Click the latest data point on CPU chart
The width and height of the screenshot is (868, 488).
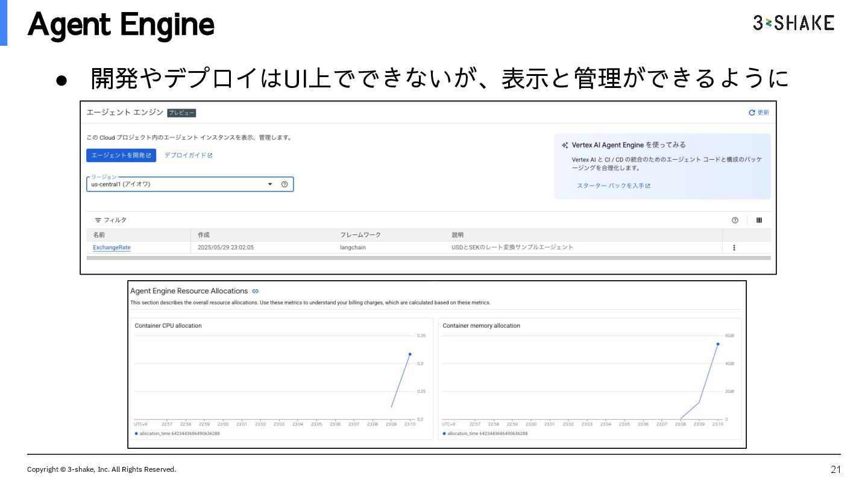(410, 354)
